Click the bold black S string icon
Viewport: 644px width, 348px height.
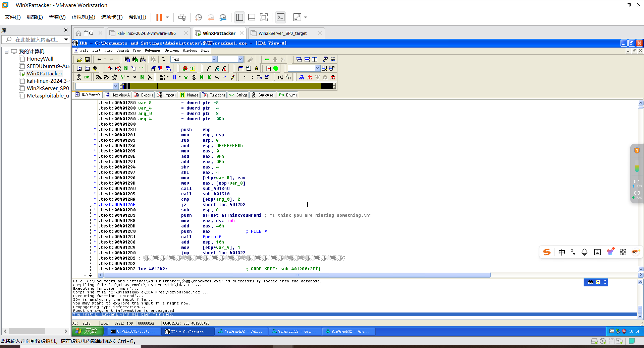pyautogui.click(x=194, y=77)
